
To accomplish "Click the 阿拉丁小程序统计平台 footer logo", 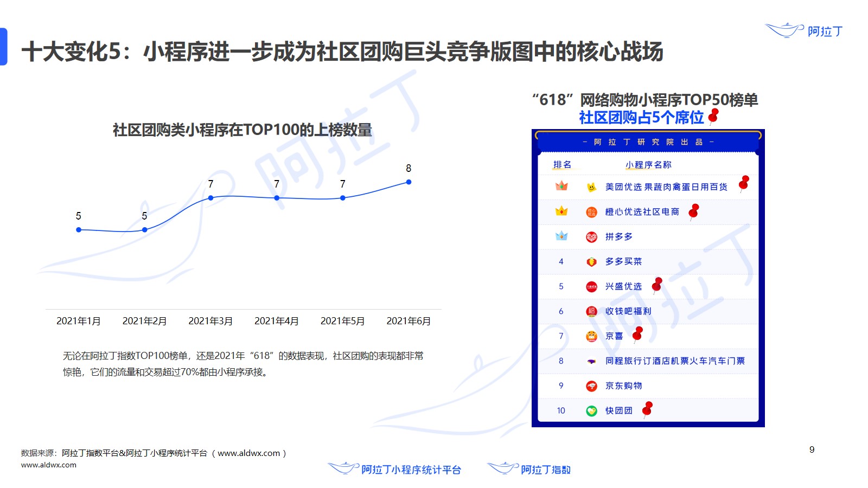I will (394, 469).
